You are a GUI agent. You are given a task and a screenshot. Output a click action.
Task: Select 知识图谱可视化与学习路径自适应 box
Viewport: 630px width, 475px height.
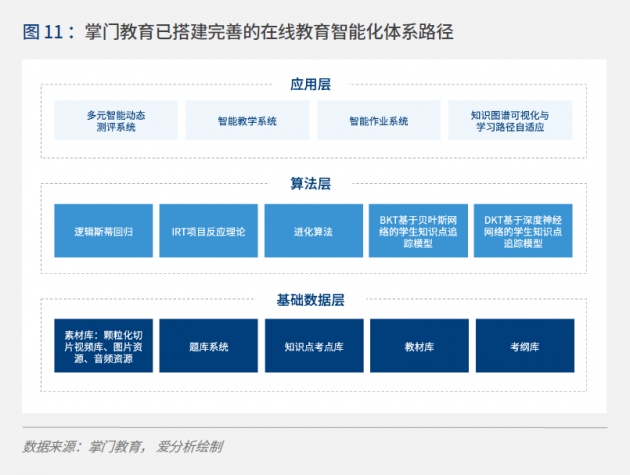point(510,120)
